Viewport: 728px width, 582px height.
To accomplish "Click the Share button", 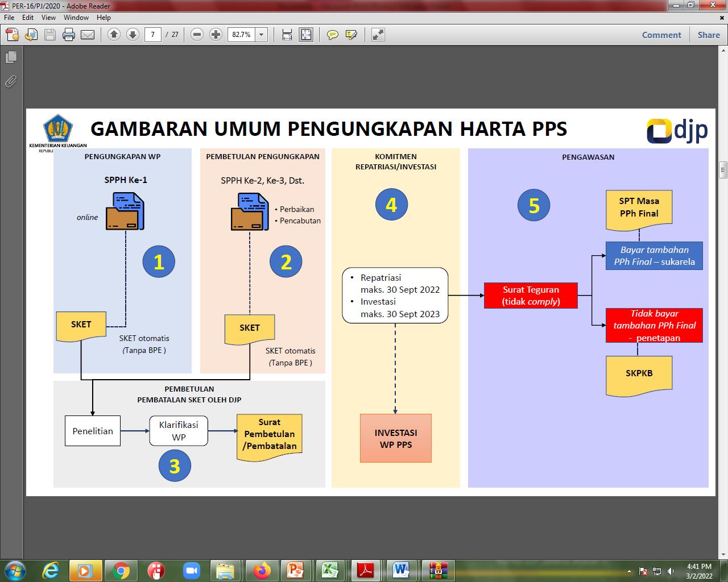I will point(709,35).
